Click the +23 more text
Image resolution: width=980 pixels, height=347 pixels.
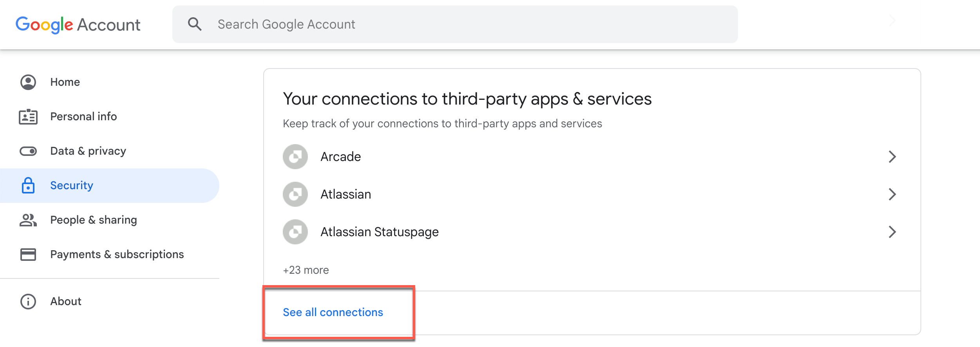[x=306, y=270]
